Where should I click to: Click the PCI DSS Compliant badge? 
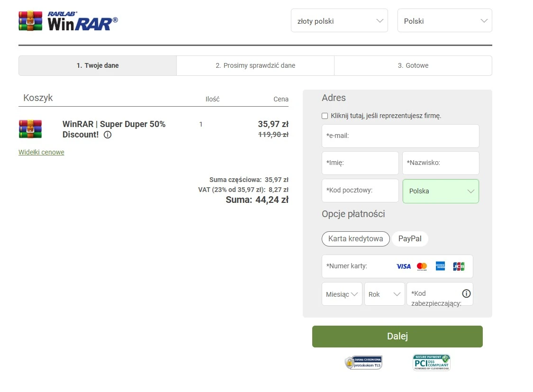(x=431, y=362)
